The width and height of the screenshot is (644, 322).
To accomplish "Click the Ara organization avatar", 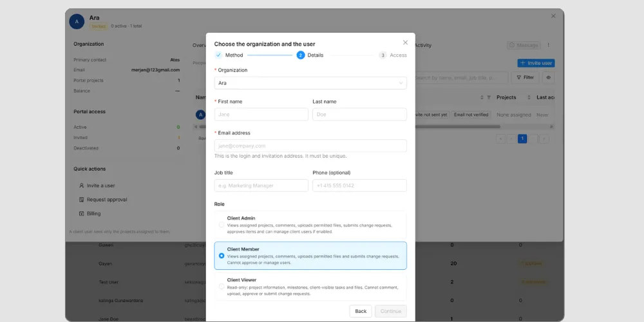I will [x=77, y=21].
